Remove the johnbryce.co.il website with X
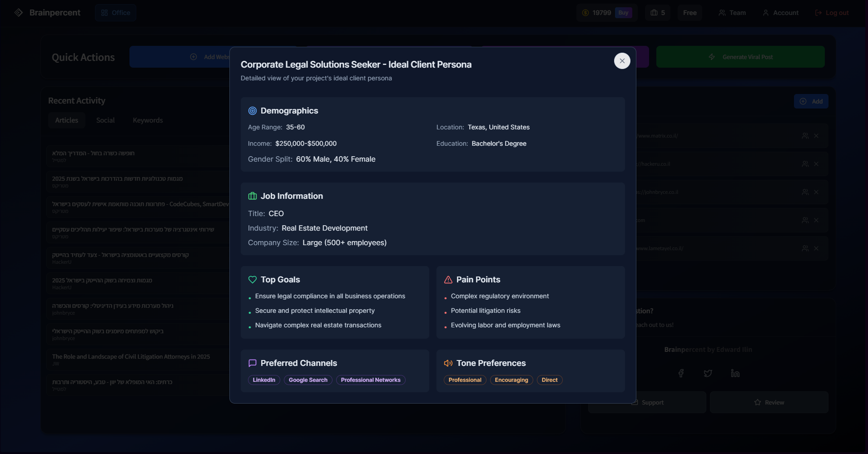 [x=816, y=192]
